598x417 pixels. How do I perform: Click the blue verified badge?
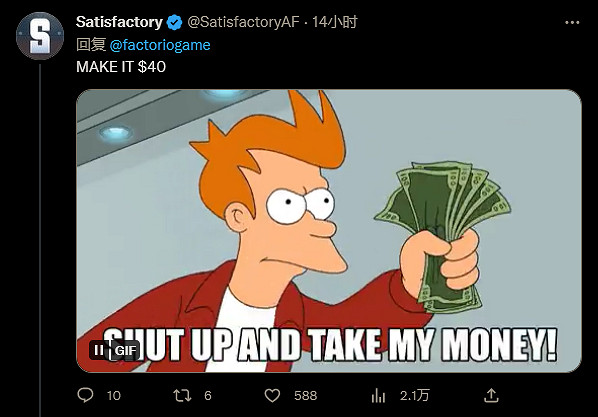(175, 23)
